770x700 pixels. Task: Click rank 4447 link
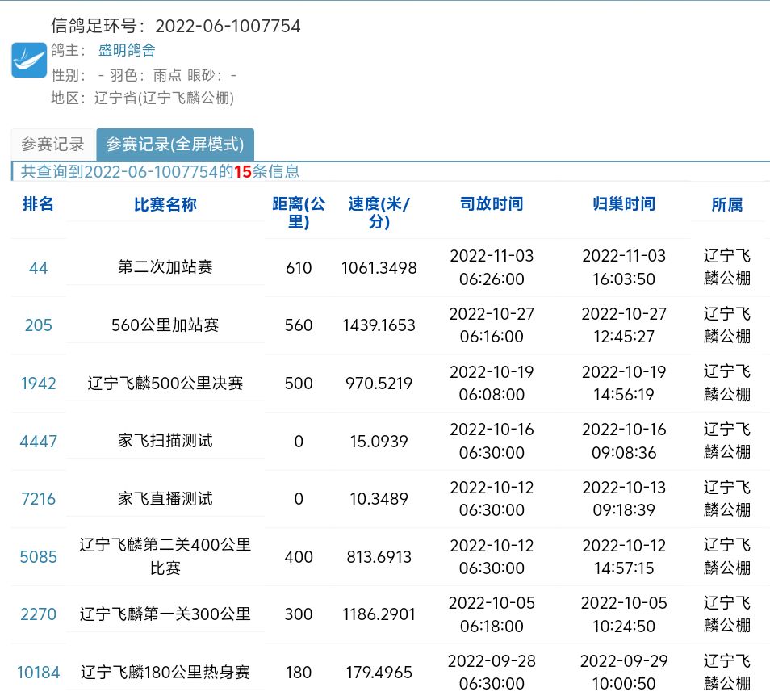[38, 442]
